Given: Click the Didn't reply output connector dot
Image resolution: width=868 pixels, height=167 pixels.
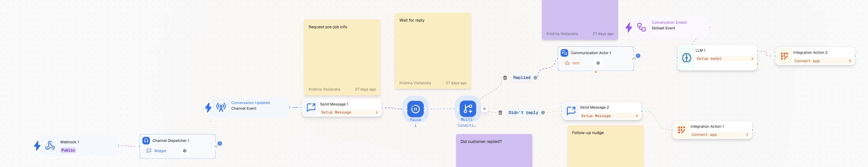Looking at the screenshot, I should point(543,113).
